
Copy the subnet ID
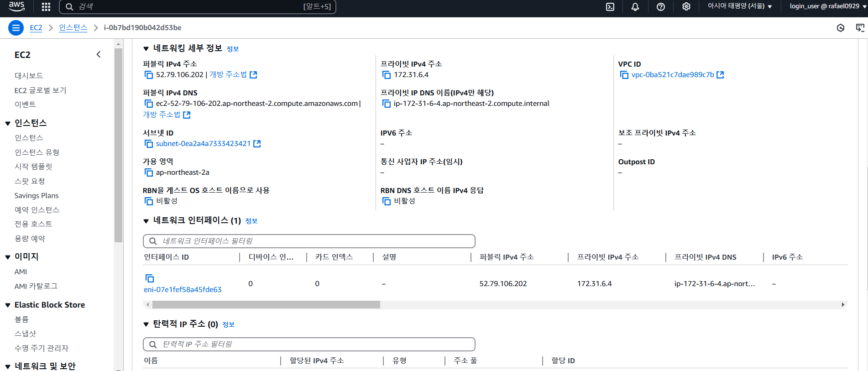(149, 144)
